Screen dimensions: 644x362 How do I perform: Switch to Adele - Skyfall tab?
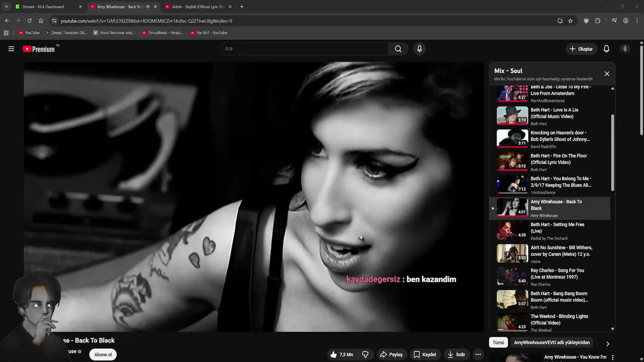tap(197, 7)
